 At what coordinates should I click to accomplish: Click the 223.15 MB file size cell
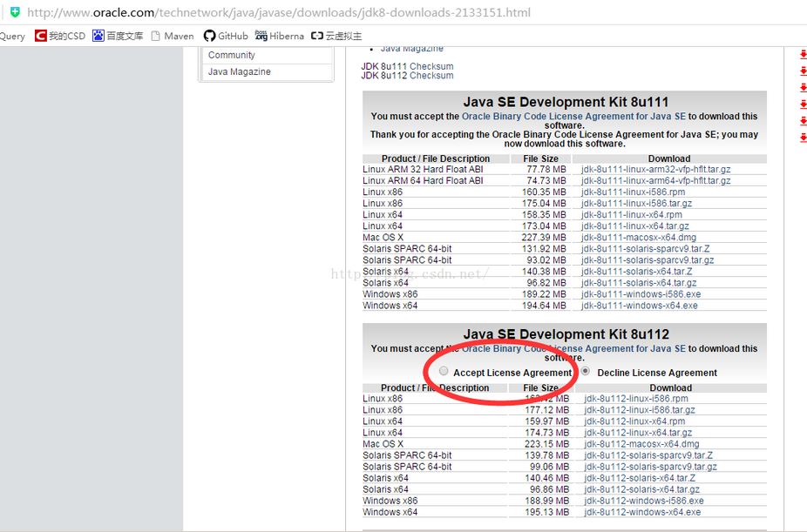click(546, 443)
